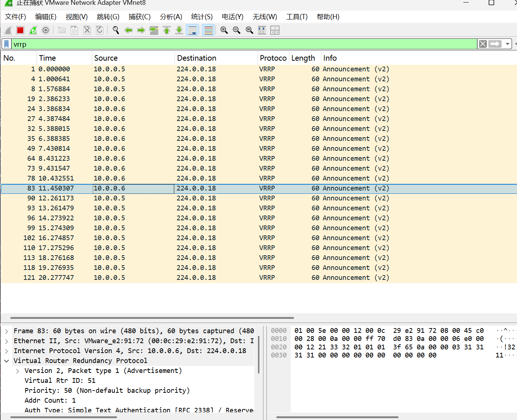Sort packets by Source column header
Screen dimensions: 517x420
pos(106,58)
